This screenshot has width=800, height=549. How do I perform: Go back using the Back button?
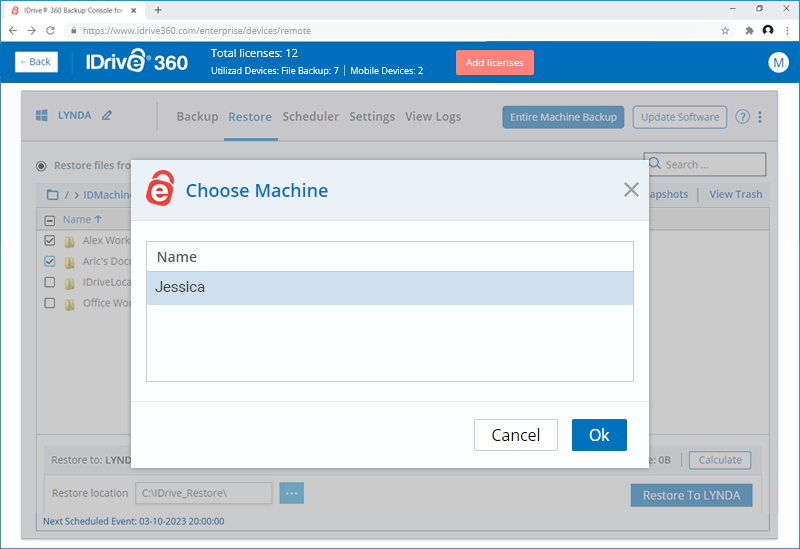(36, 62)
